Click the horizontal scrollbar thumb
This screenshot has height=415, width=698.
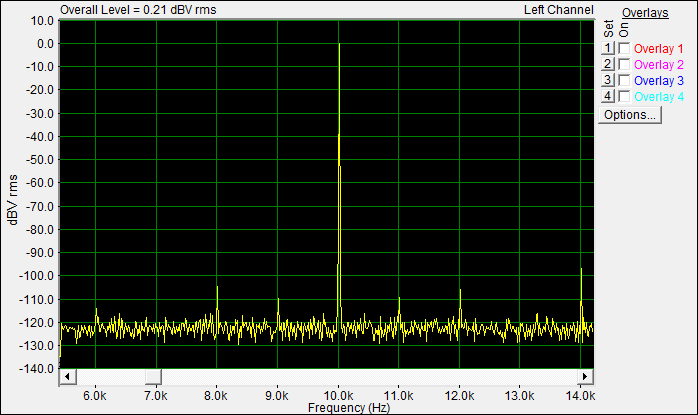tap(153, 377)
